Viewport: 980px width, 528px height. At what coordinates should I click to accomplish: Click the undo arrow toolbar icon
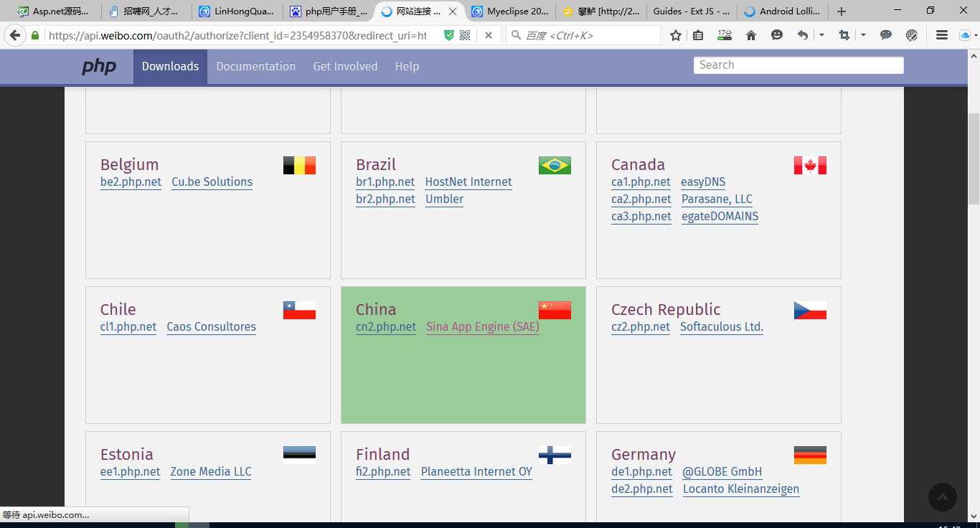tap(803, 35)
